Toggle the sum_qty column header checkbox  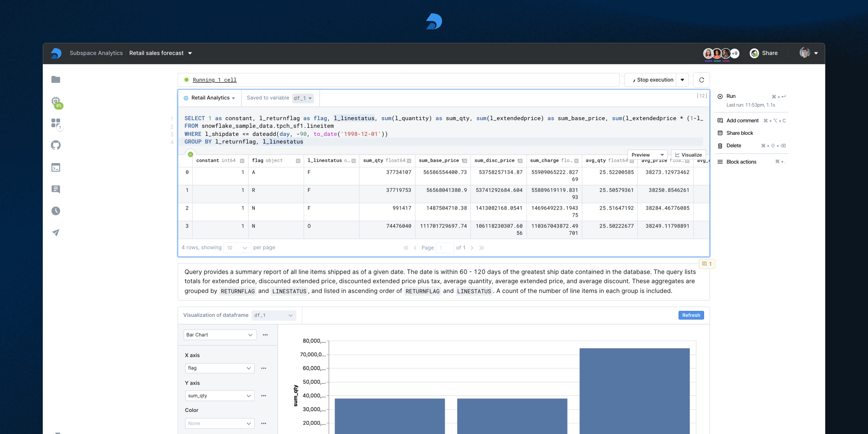tap(409, 161)
